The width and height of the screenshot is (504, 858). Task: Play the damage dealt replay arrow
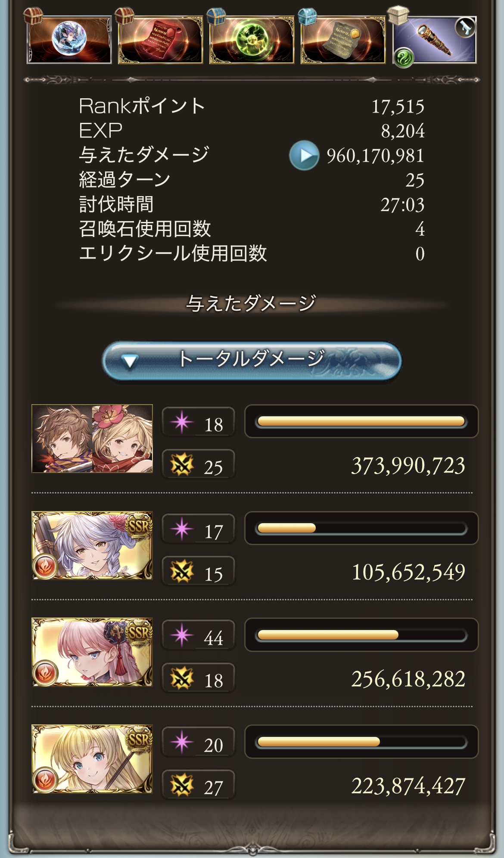click(x=304, y=155)
